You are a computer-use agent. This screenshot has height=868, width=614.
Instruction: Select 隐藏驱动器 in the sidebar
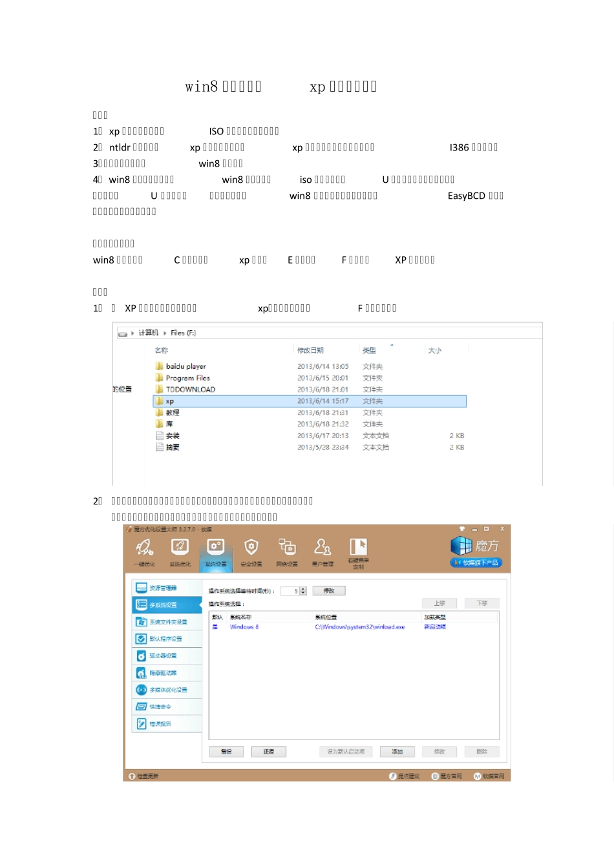[x=167, y=673]
